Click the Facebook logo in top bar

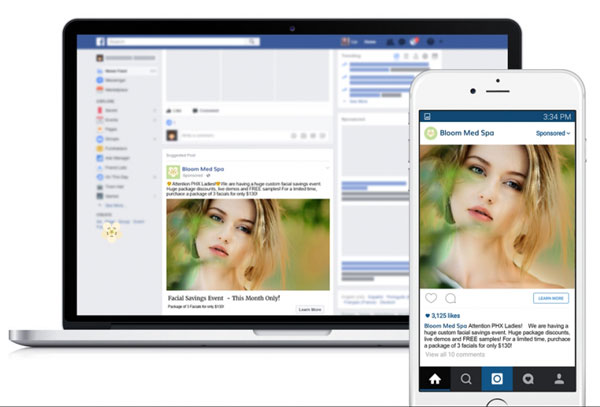[100, 42]
